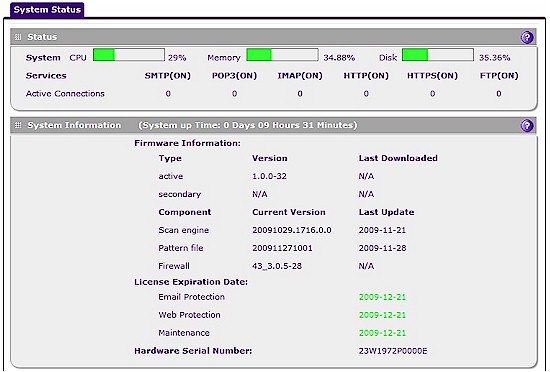Click the SMTP active connections count
This screenshot has width=550, height=372.
click(x=168, y=94)
